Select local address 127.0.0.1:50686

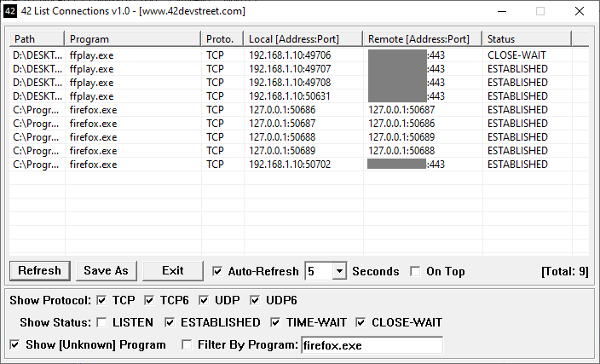pyautogui.click(x=282, y=110)
